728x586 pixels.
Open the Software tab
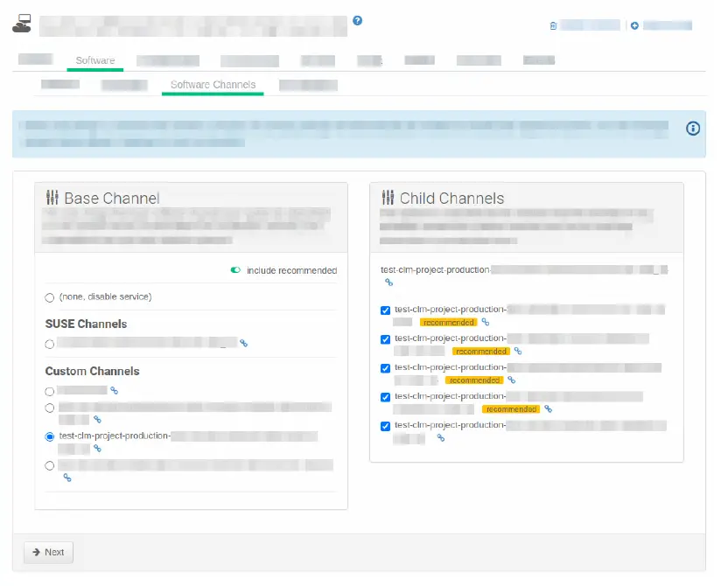(94, 61)
